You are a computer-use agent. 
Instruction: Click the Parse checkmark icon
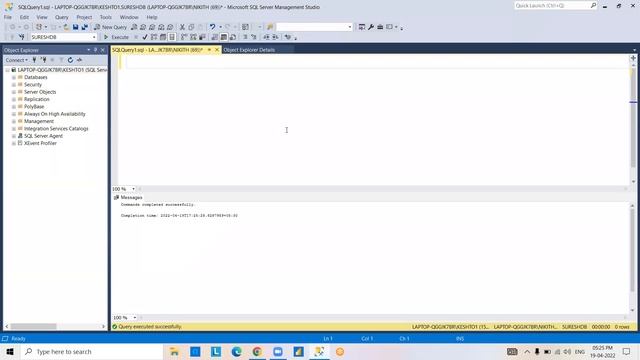tap(145, 37)
